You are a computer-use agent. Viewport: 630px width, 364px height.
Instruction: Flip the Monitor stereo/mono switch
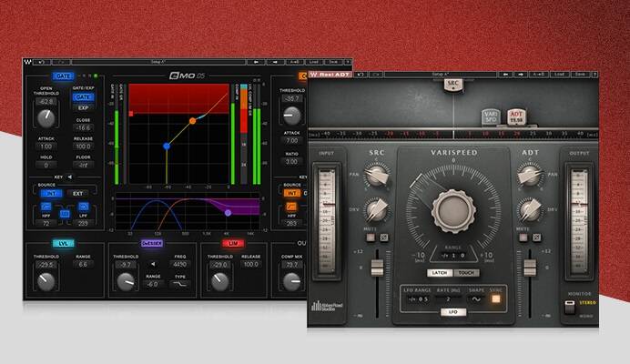569,307
